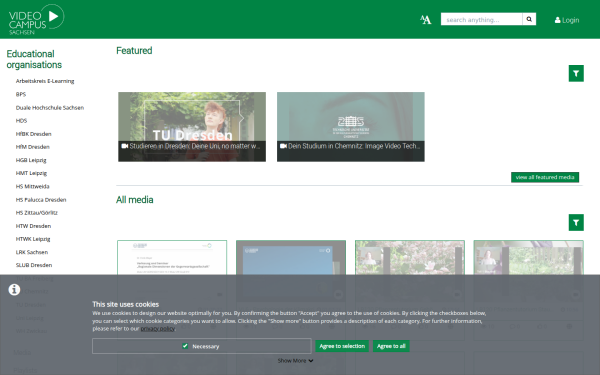Click the Featured section heading
This screenshot has width=600, height=375.
[134, 51]
